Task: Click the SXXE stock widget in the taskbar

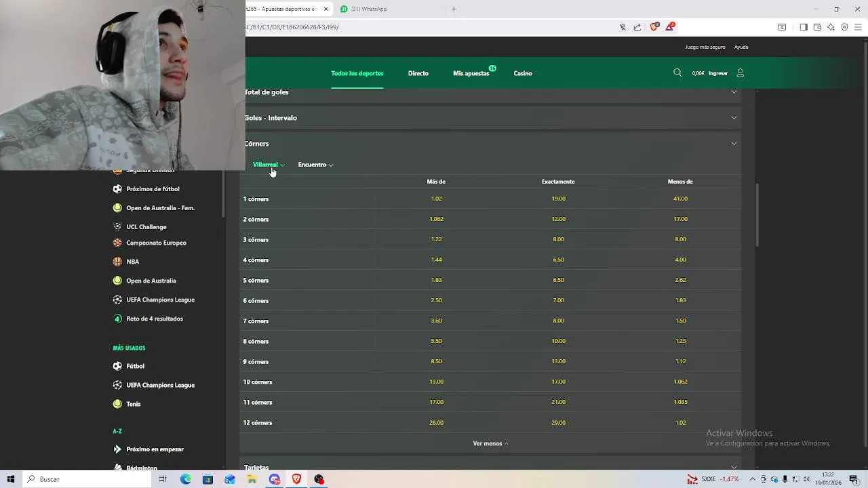Action: click(x=713, y=479)
